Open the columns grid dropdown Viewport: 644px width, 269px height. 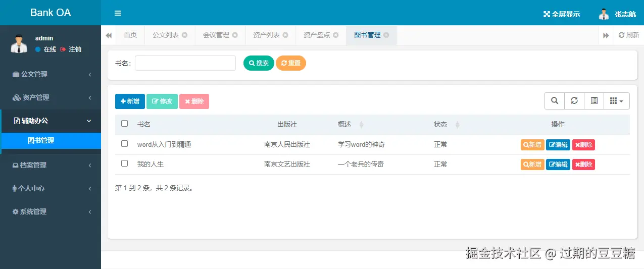617,101
